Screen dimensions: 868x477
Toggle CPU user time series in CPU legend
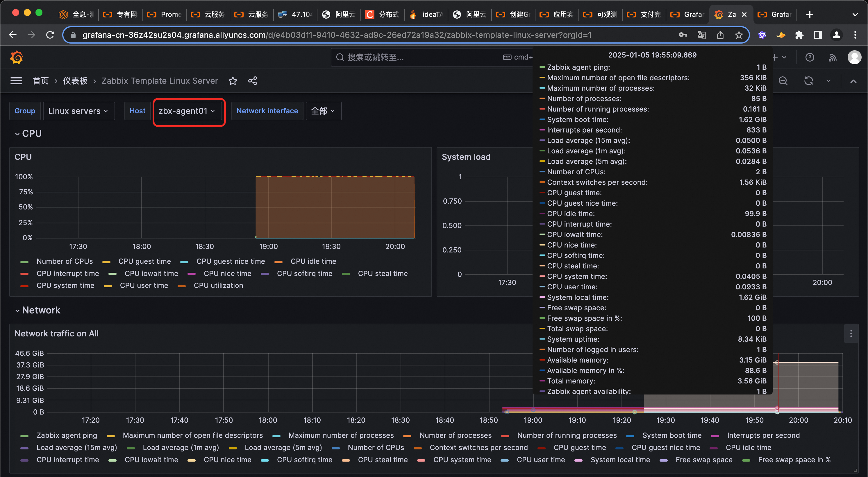tap(144, 286)
